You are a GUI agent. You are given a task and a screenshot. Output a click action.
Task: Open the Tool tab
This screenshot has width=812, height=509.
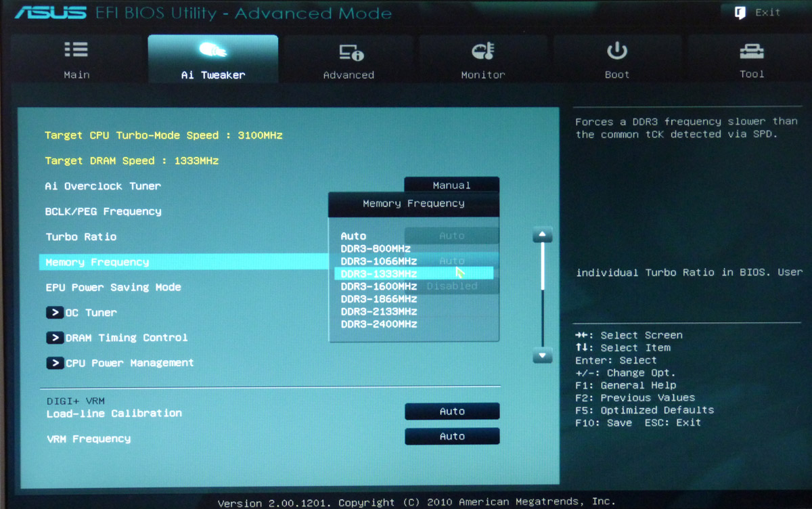pyautogui.click(x=752, y=59)
